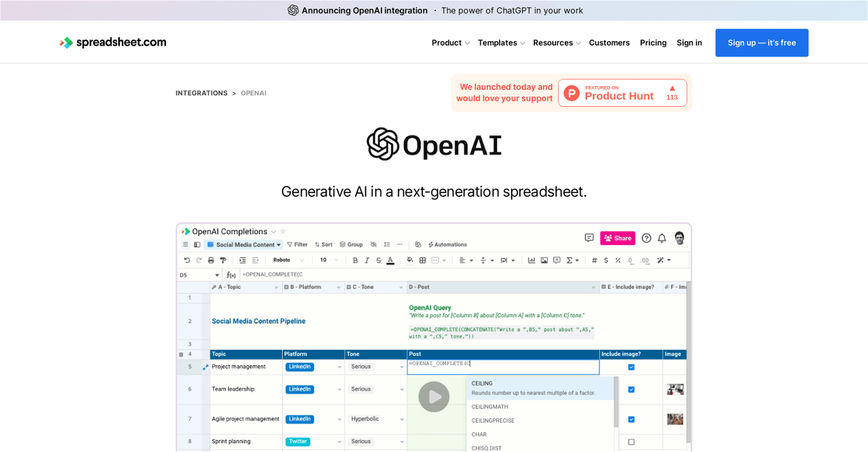Click the formula bar input field
The image size is (868, 452).
464,275
